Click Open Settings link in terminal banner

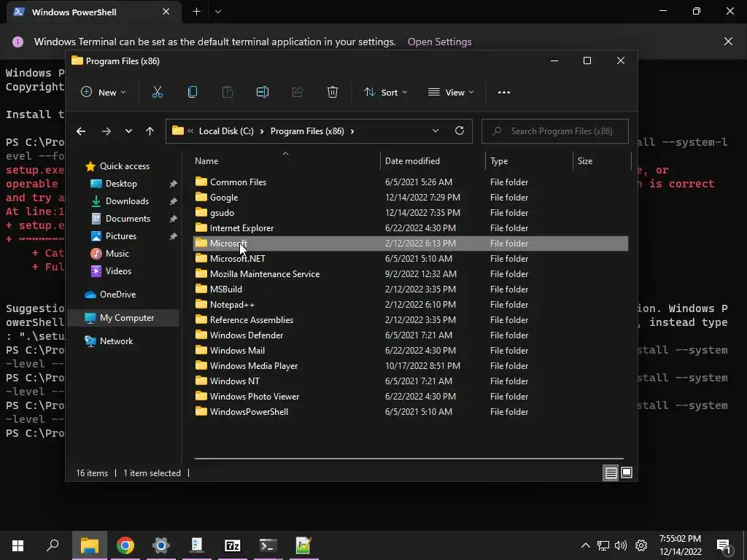pyautogui.click(x=439, y=42)
